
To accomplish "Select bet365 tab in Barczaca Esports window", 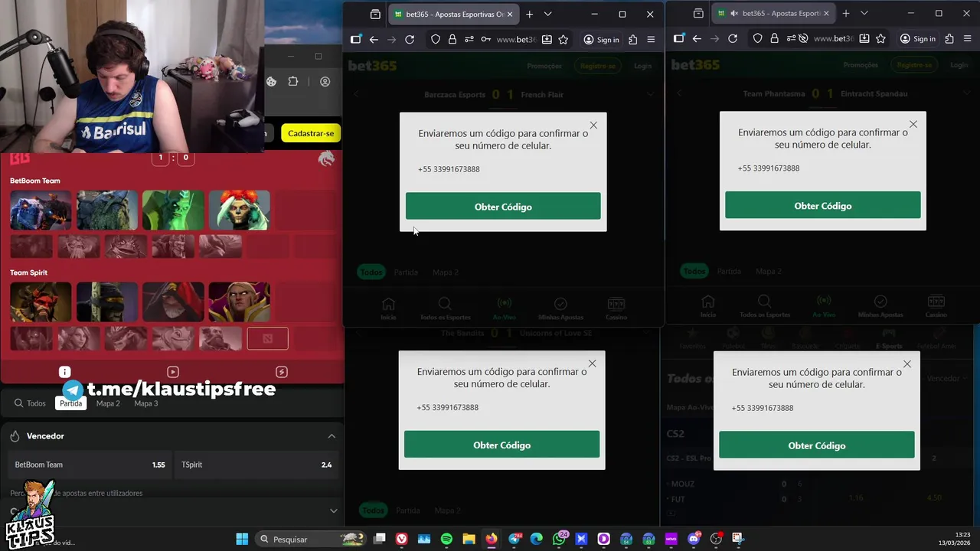I will coord(454,14).
